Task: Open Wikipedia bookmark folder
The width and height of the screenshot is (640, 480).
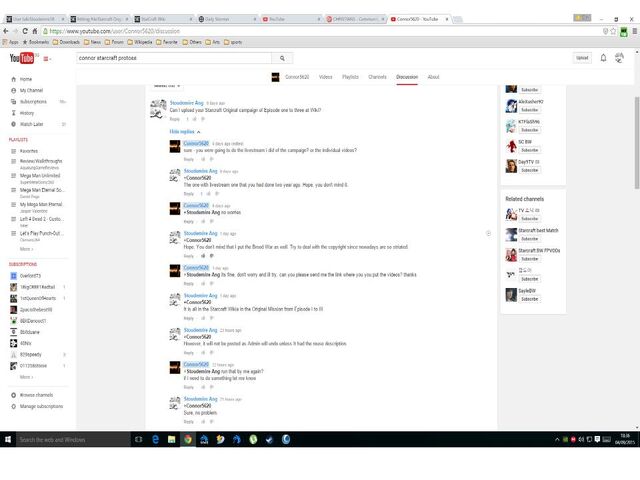Action: point(140,42)
